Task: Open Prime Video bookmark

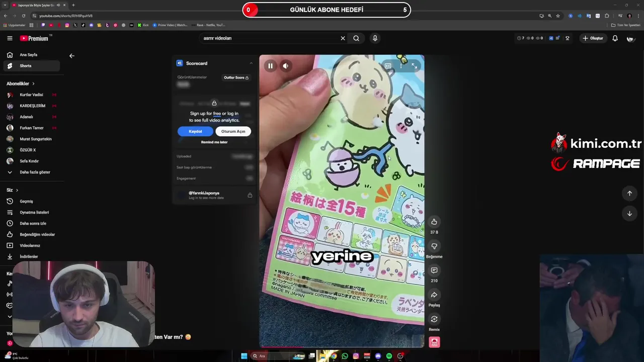Action: click(x=170, y=25)
